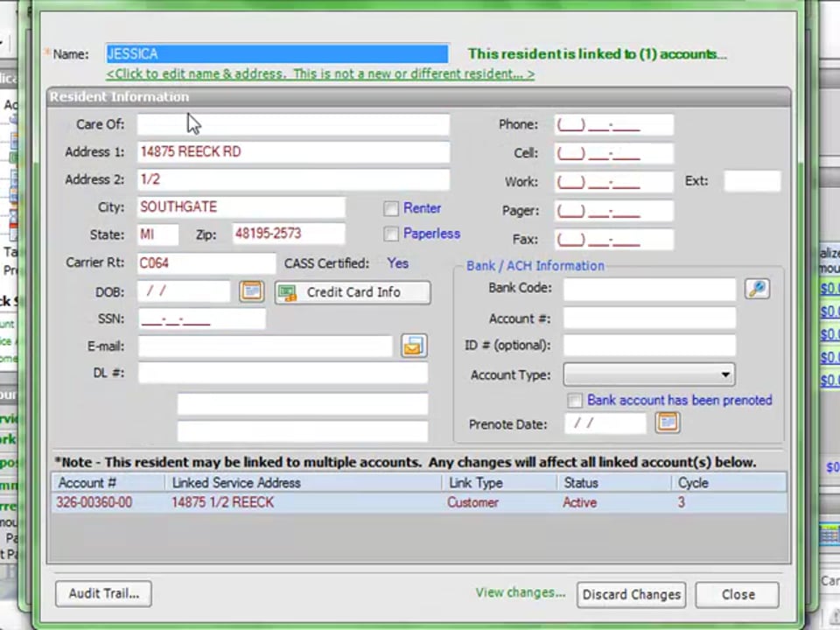Click the Link Type column header
840x630 pixels.
tap(500, 483)
